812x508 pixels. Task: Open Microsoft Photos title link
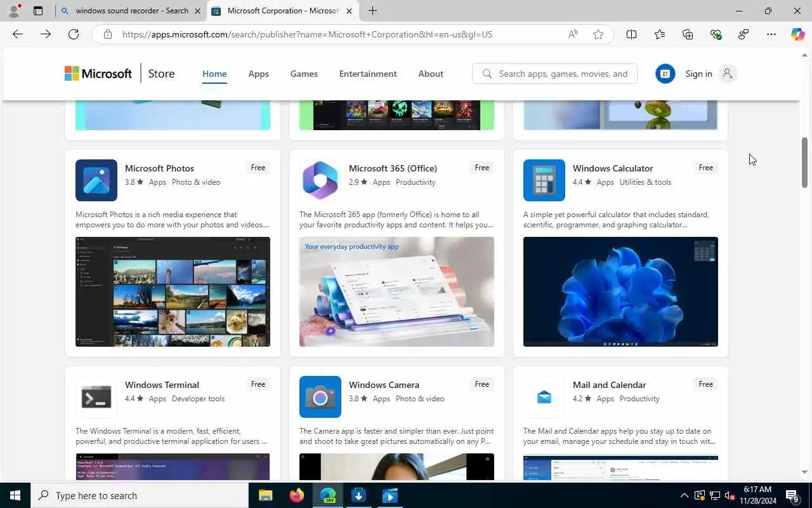(159, 168)
